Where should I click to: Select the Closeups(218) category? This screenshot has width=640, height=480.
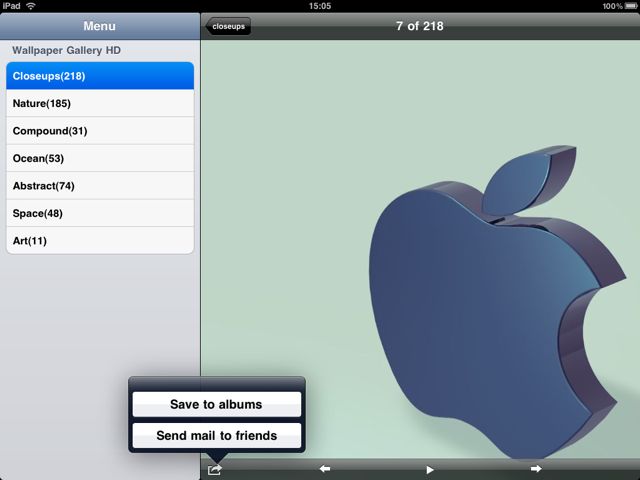pyautogui.click(x=100, y=76)
